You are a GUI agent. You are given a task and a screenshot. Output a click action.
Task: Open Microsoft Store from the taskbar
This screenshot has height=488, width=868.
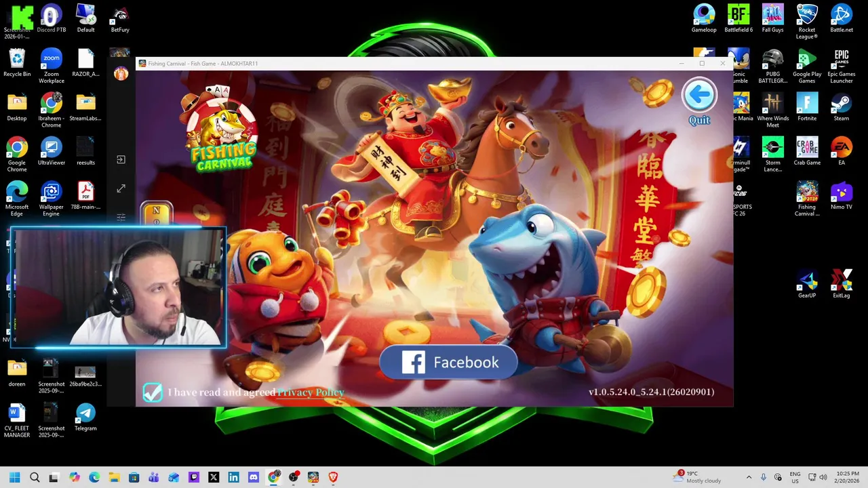(x=134, y=477)
